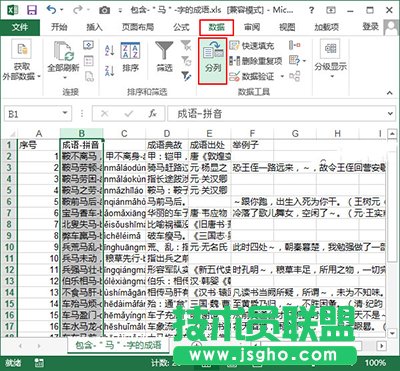Click the Cancel X icon in formula bar
The height and width of the screenshot is (371, 400).
[104, 114]
